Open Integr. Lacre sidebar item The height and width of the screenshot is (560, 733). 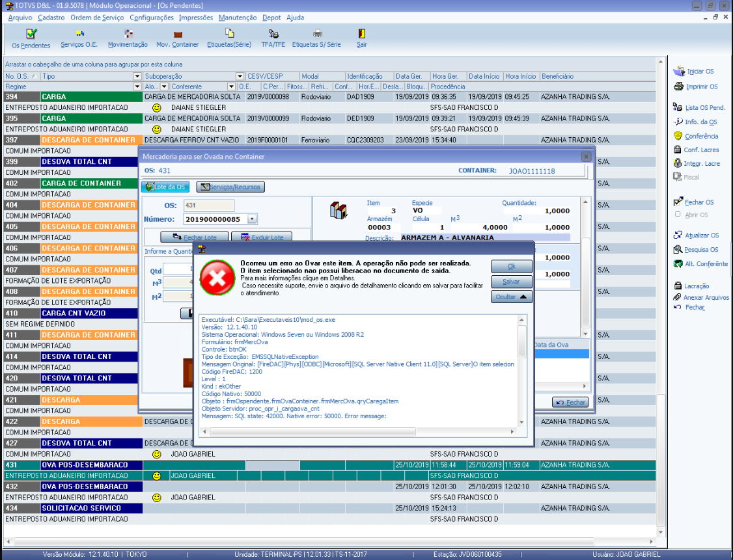697,163
